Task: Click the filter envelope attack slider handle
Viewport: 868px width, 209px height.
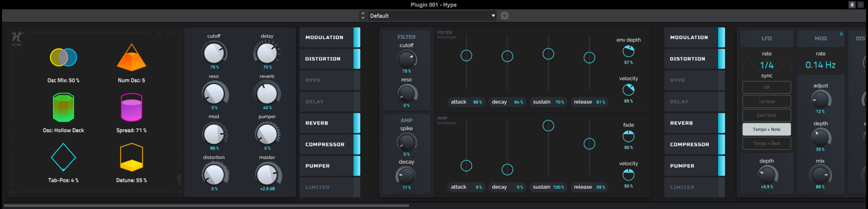Action: coord(466,55)
